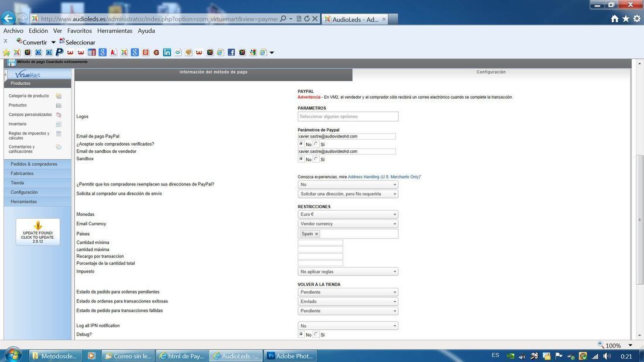Screen dimensions: 644x362
Task: Open the Edición menu
Action: coord(38,31)
